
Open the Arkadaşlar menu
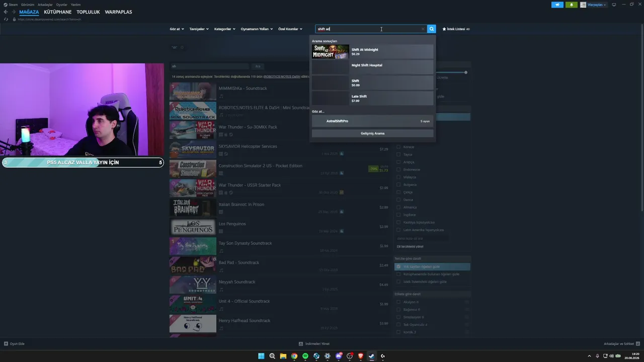[x=45, y=5]
